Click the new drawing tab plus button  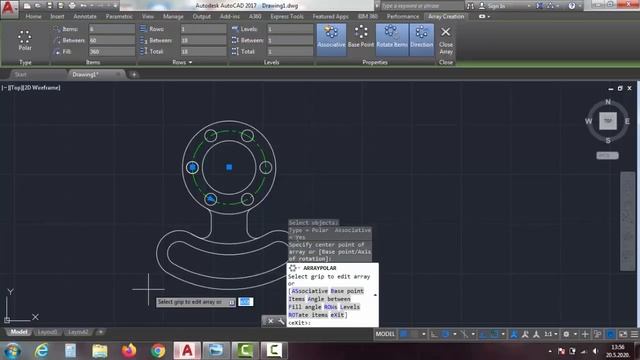click(133, 74)
